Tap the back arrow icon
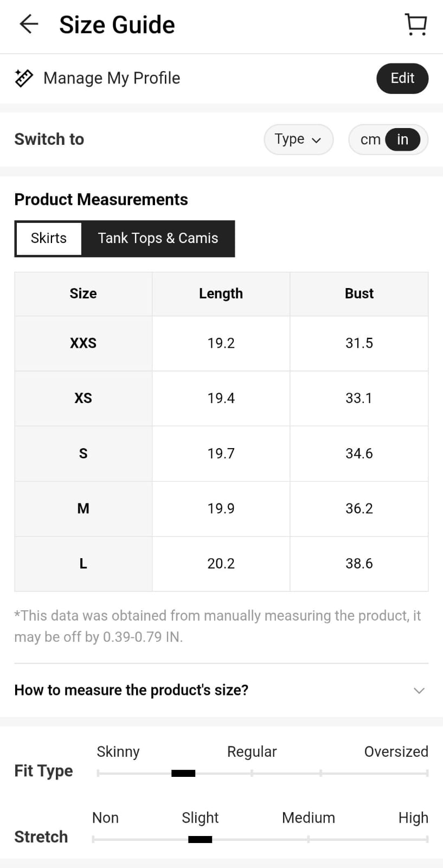443x868 pixels. pos(29,24)
